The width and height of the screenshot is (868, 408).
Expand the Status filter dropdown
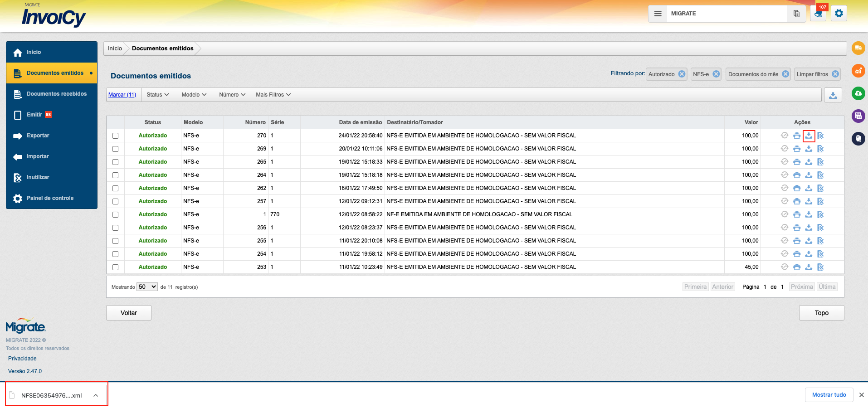click(x=157, y=95)
